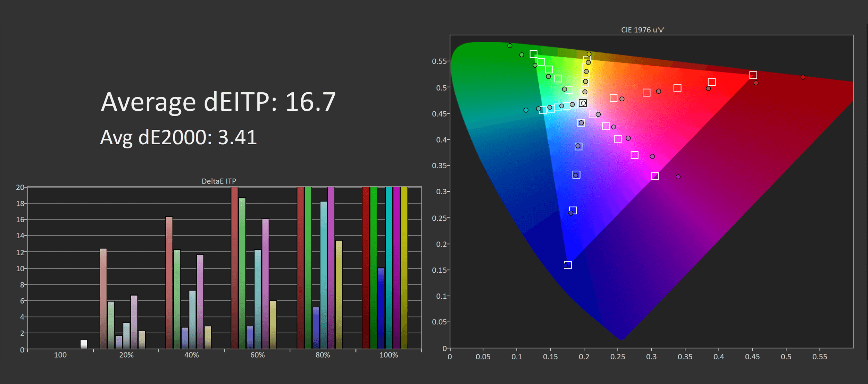Click the Average dEITP: 16.7 text
The width and height of the screenshot is (868, 384).
218,102
